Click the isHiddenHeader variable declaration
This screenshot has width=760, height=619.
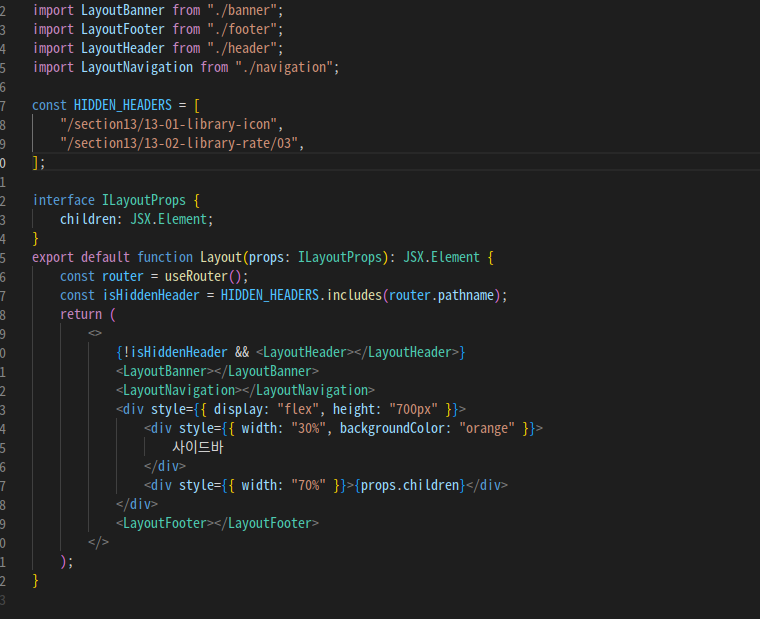pyautogui.click(x=151, y=295)
